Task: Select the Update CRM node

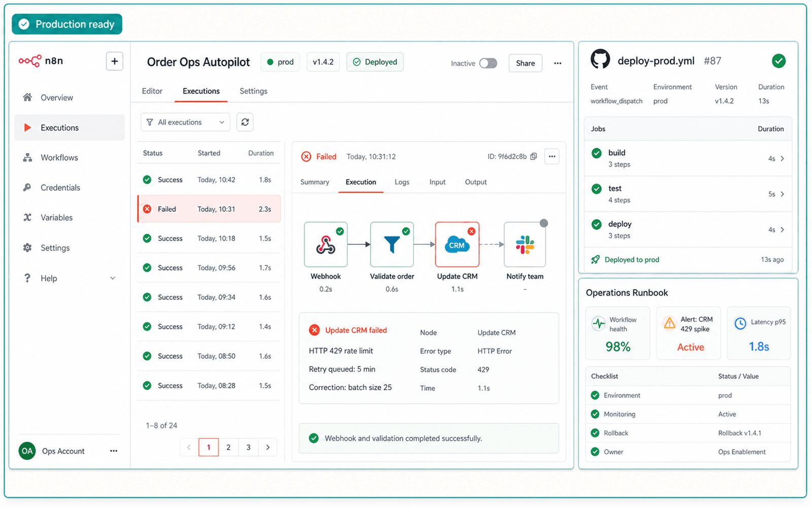Action: pos(457,244)
